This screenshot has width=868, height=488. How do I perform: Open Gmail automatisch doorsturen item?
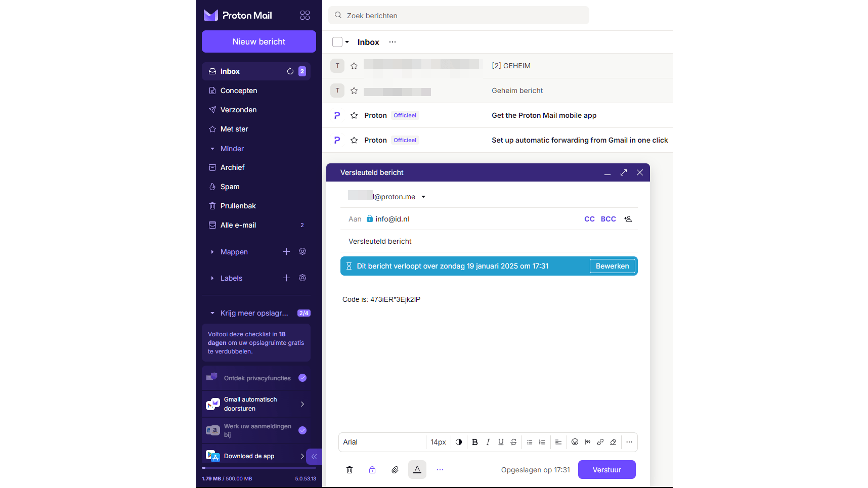[256, 404]
